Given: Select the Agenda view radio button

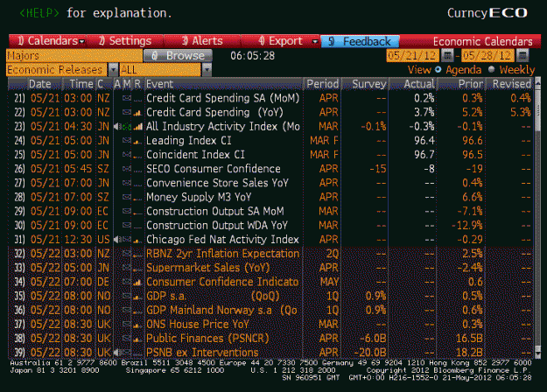Looking at the screenshot, I should (x=438, y=69).
